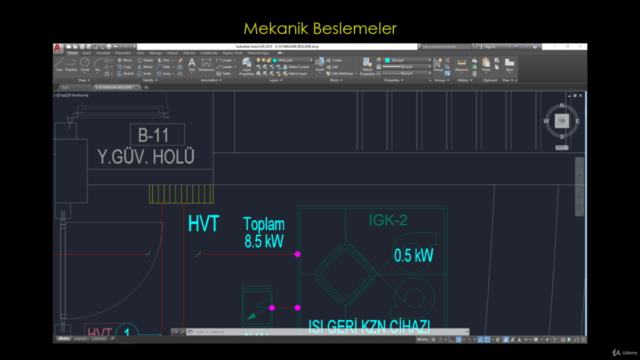The image size is (640, 360).
Task: Expand the Layers panel
Action: pyautogui.click(x=276, y=80)
